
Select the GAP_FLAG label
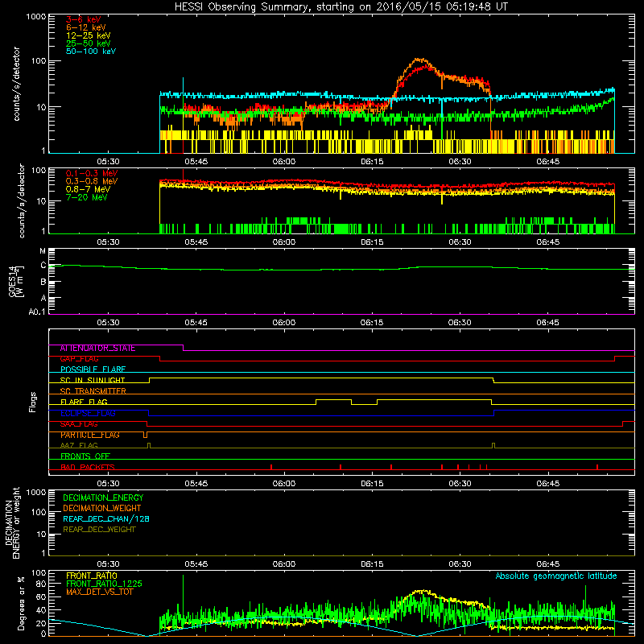79,359
